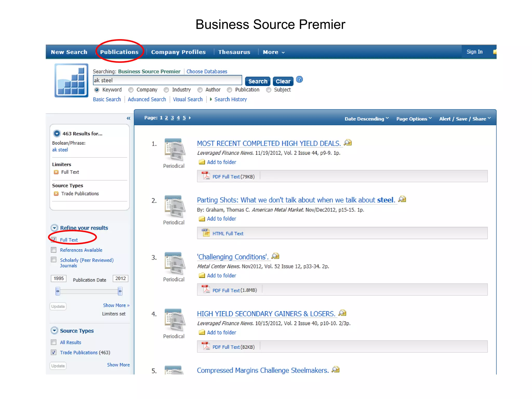Click preview icon beside 'Challenging Conditions' title

coord(275,256)
